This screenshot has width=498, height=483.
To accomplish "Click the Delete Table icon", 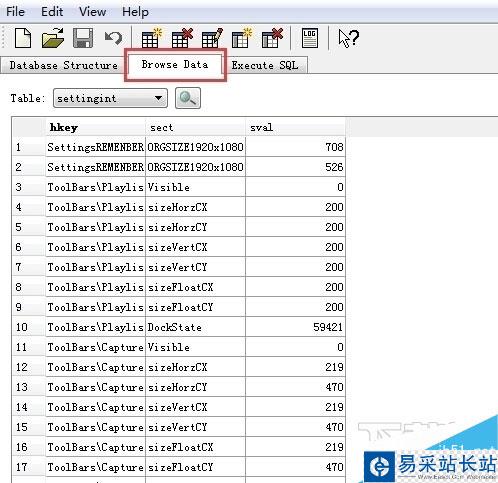I will (x=182, y=38).
